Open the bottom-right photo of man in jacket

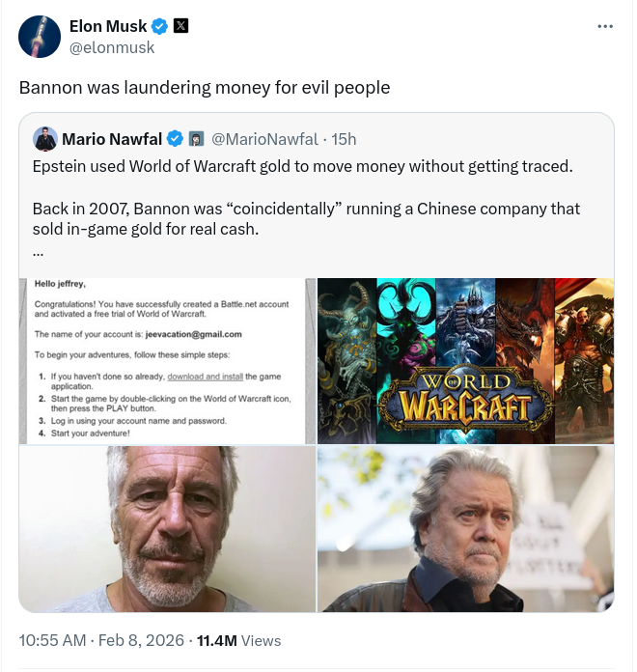465,529
